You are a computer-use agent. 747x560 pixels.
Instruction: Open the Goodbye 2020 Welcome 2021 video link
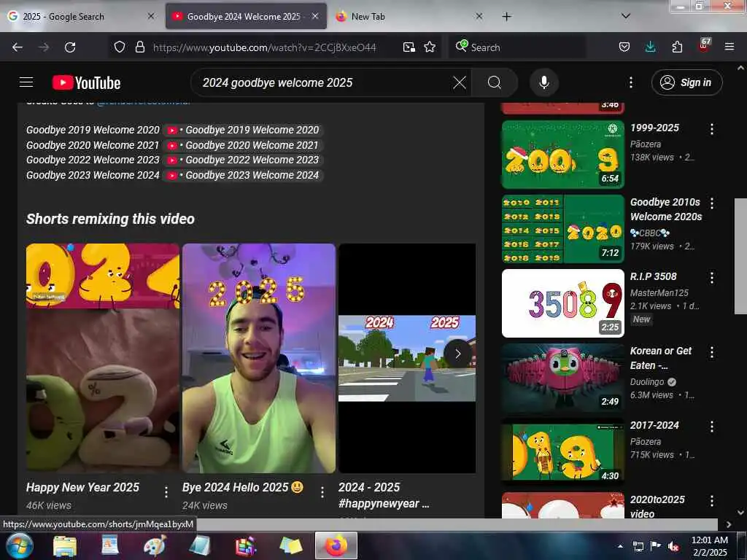coord(244,145)
